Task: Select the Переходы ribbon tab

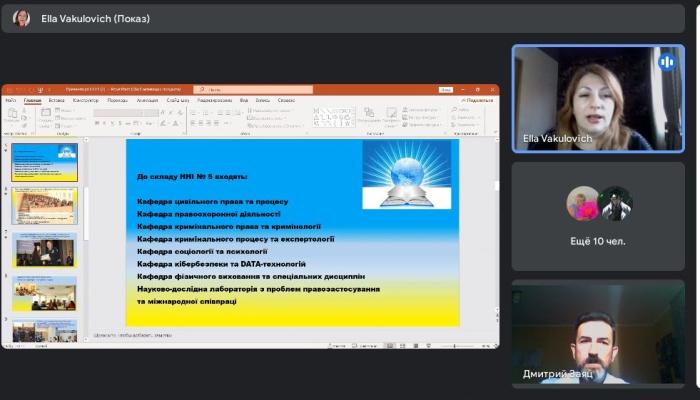Action: pos(117,100)
